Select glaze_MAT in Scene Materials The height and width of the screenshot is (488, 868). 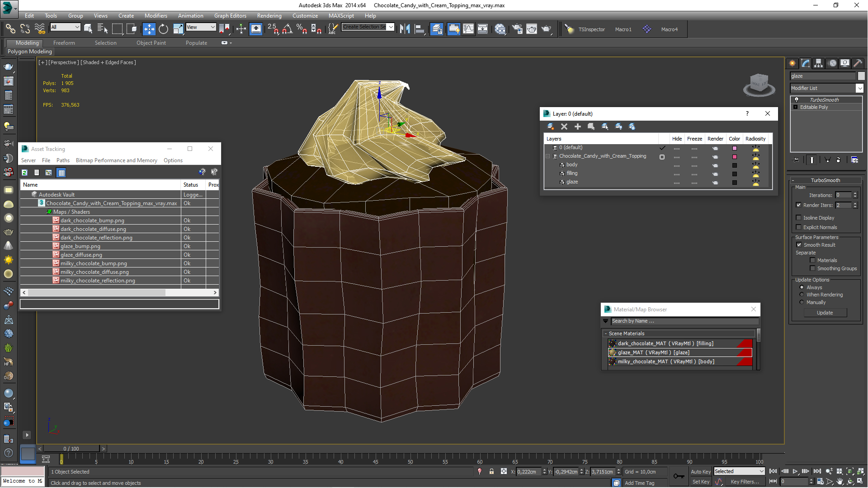(x=680, y=352)
